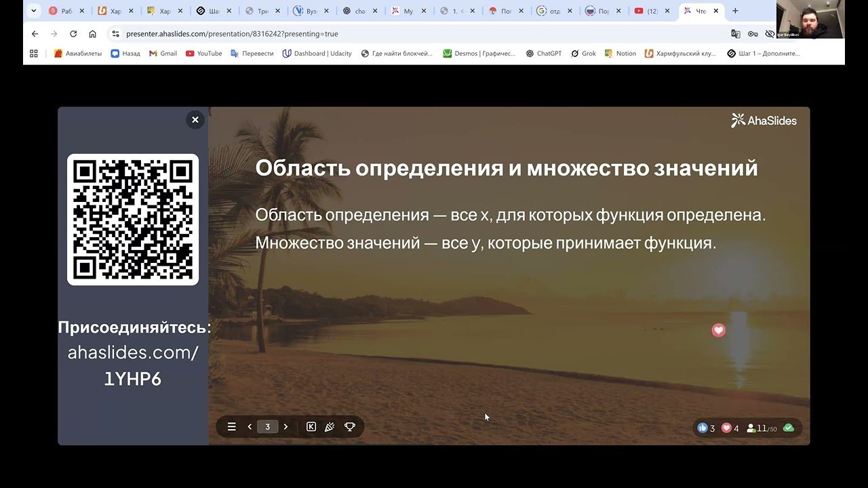Click the floating heart reaction on slide
Image resolution: width=868 pixels, height=488 pixels.
pyautogui.click(x=718, y=330)
